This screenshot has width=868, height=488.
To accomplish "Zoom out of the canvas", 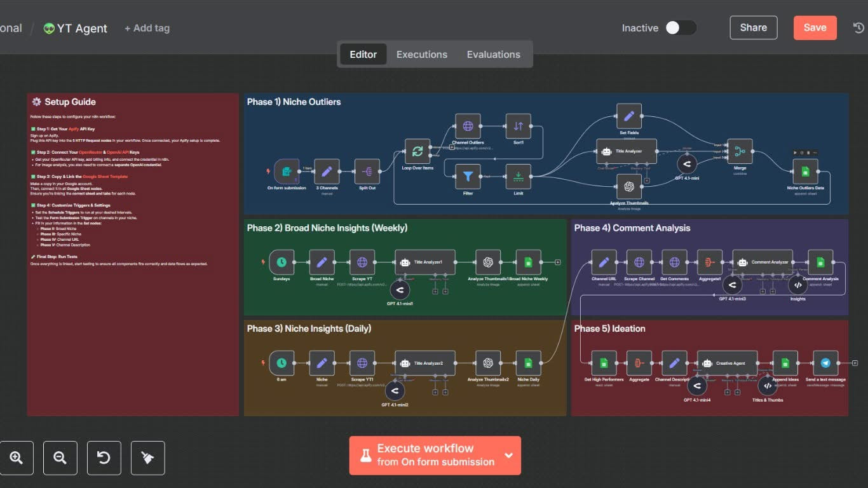I will 60,457.
